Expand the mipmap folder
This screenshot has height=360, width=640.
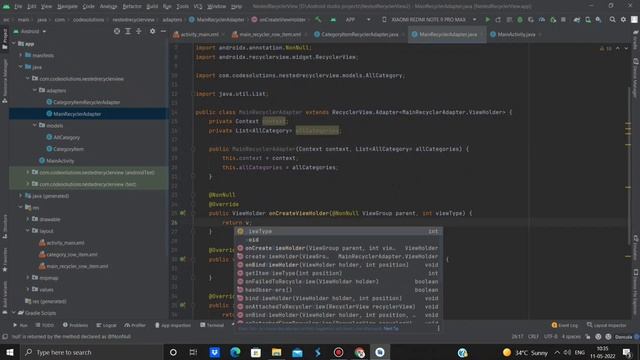point(28,278)
